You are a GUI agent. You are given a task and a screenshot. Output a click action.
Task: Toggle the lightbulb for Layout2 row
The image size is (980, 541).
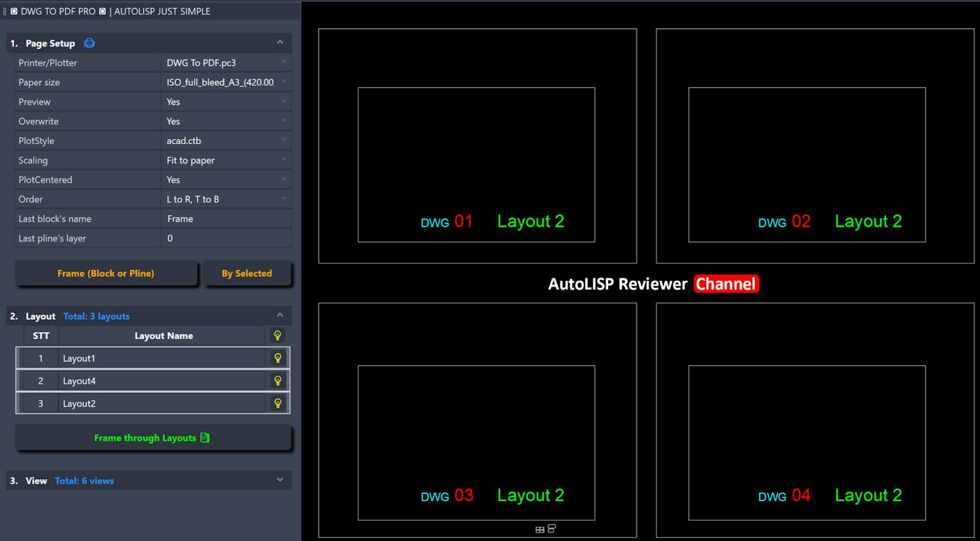(x=277, y=403)
